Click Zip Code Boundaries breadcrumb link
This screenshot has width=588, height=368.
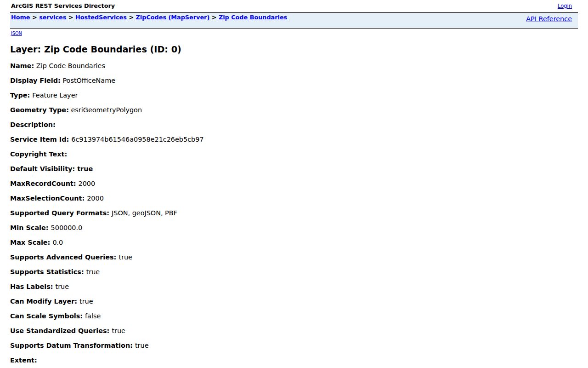(x=253, y=17)
